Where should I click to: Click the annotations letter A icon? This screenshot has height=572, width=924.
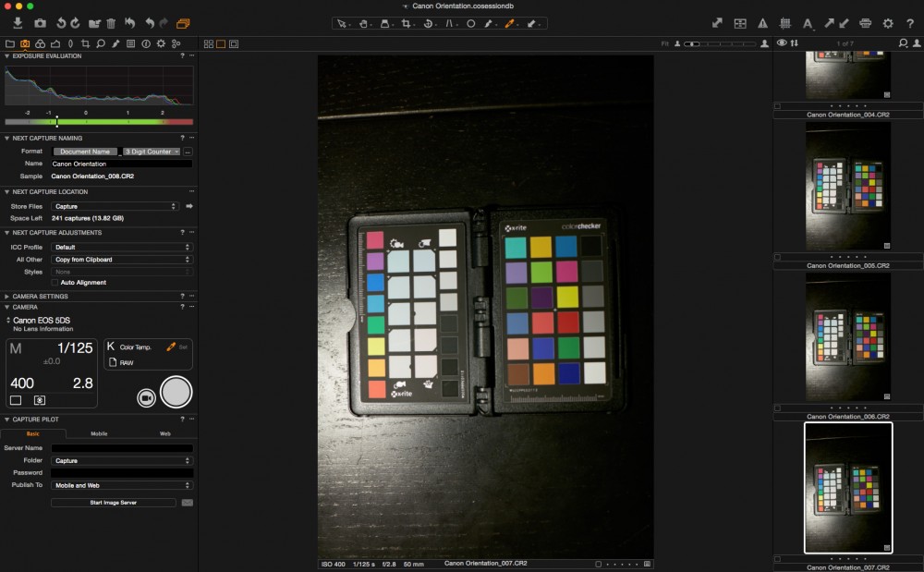pos(808,23)
